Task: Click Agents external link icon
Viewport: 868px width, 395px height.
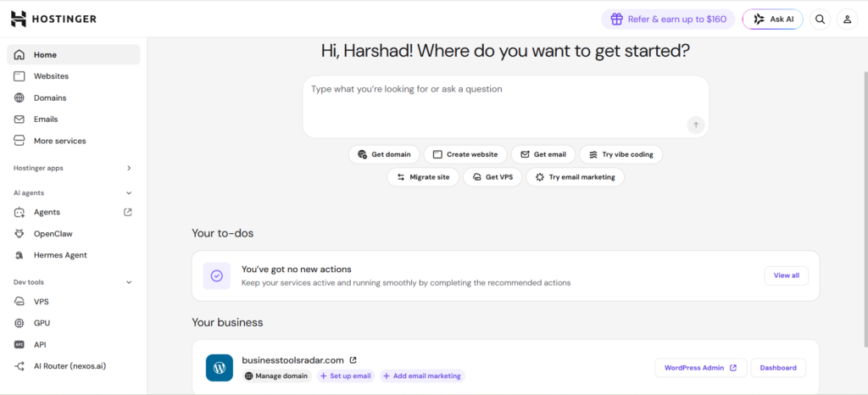Action: tap(128, 212)
